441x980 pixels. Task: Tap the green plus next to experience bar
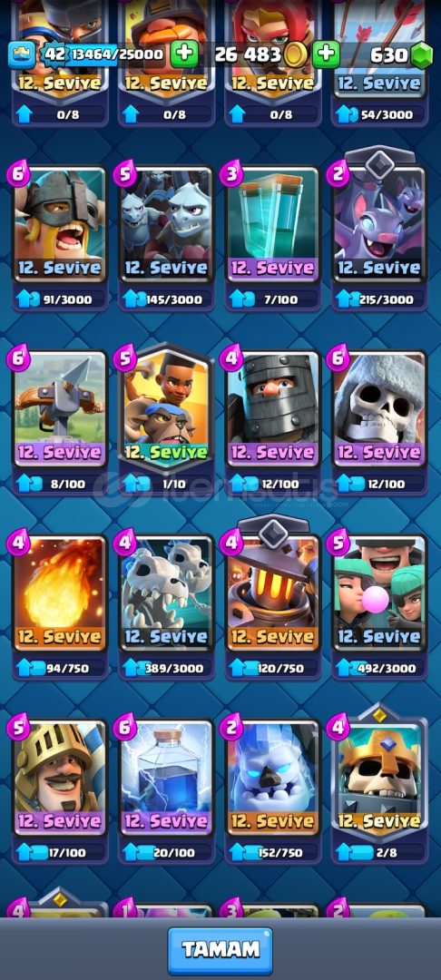pos(183,54)
